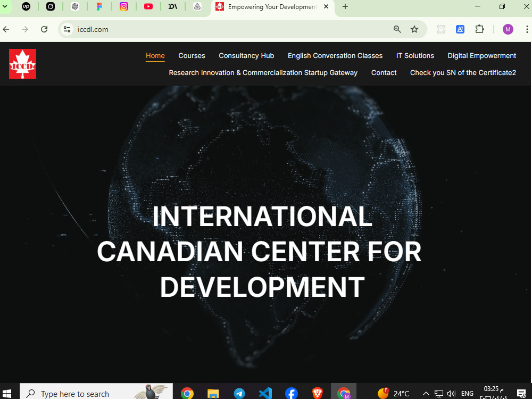Open the taskbar clock showing 03:25
Image resolution: width=532 pixels, height=399 pixels.
click(493, 393)
